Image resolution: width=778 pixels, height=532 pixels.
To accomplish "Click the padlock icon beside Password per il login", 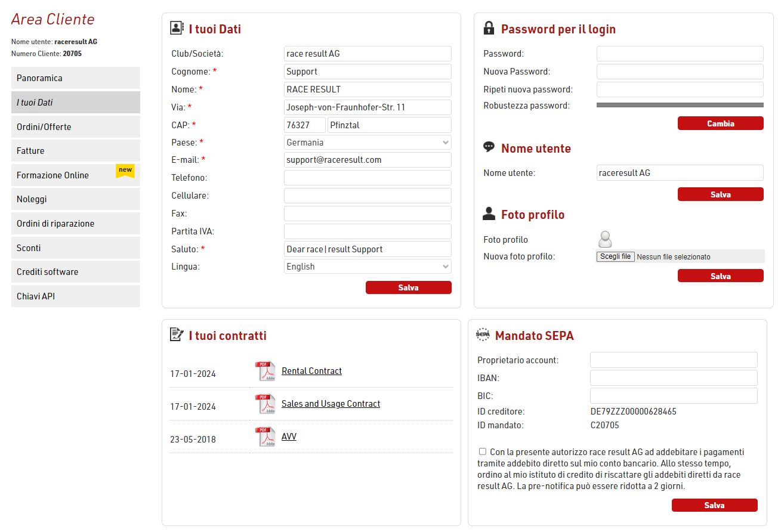I will pyautogui.click(x=489, y=28).
